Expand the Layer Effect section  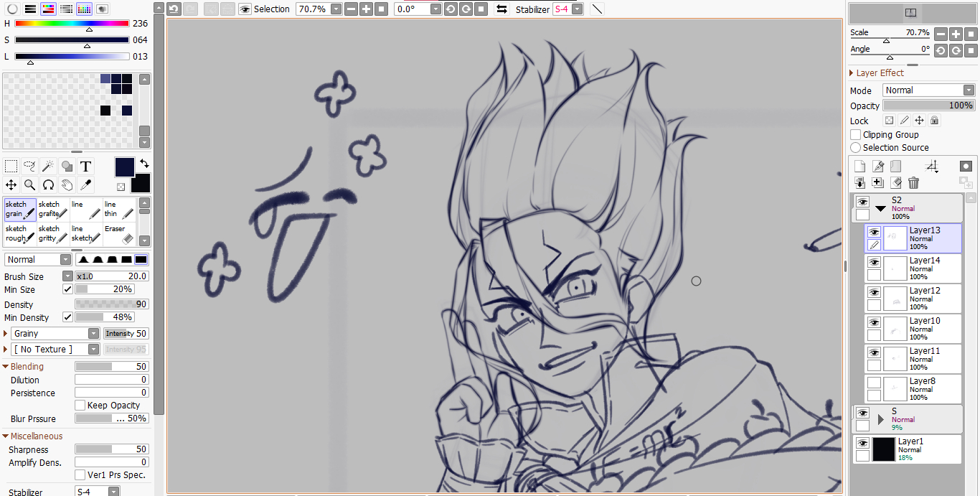[x=852, y=73]
